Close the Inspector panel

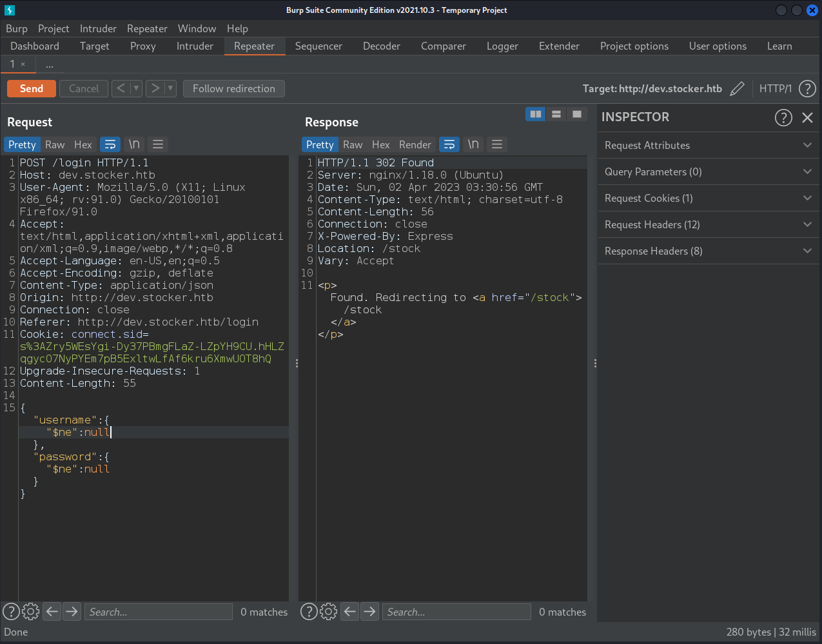click(x=807, y=117)
